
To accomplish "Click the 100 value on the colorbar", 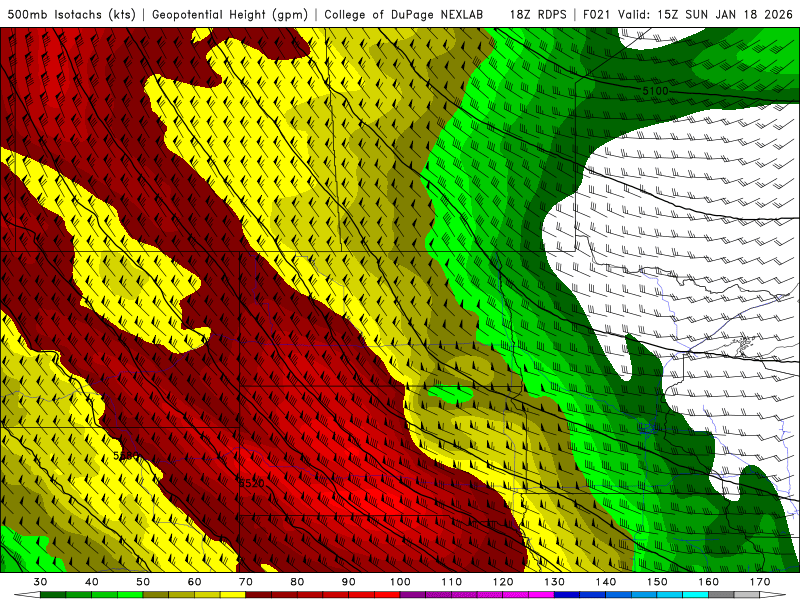I will (x=400, y=582).
